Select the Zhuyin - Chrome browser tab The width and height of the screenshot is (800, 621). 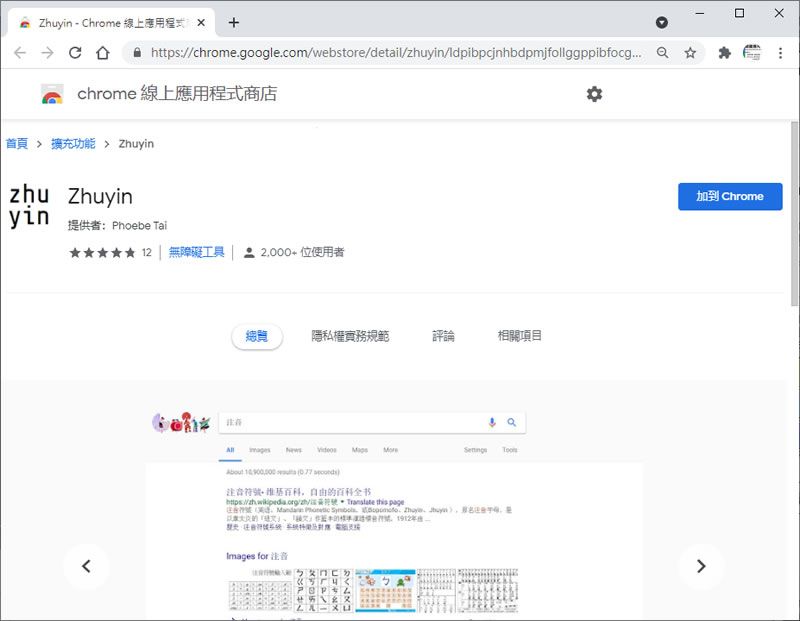(112, 23)
